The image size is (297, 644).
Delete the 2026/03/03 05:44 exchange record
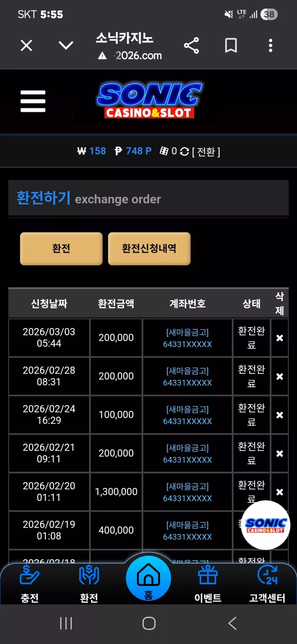[280, 338]
